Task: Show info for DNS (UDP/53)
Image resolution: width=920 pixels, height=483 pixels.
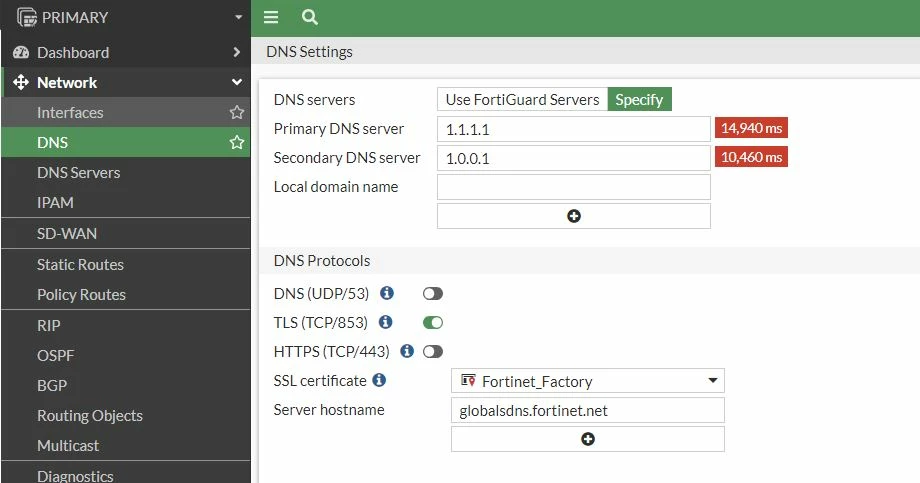Action: tap(387, 293)
